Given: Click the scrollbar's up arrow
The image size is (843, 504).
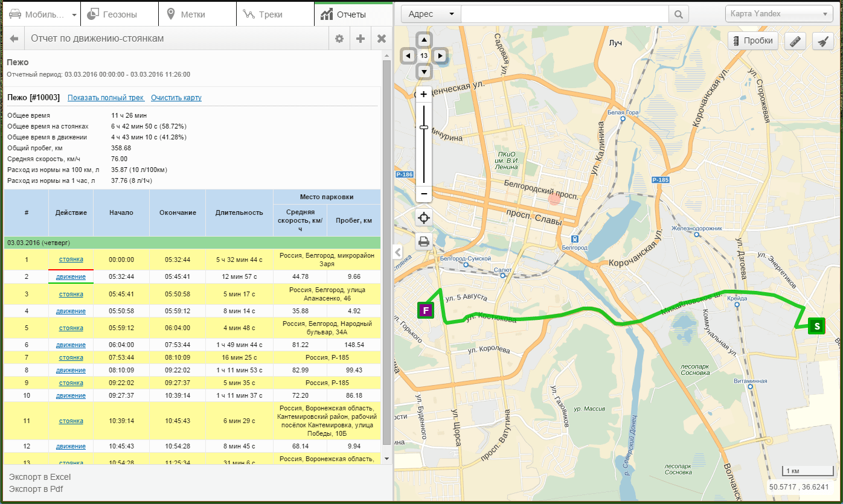Looking at the screenshot, I should coord(386,56).
